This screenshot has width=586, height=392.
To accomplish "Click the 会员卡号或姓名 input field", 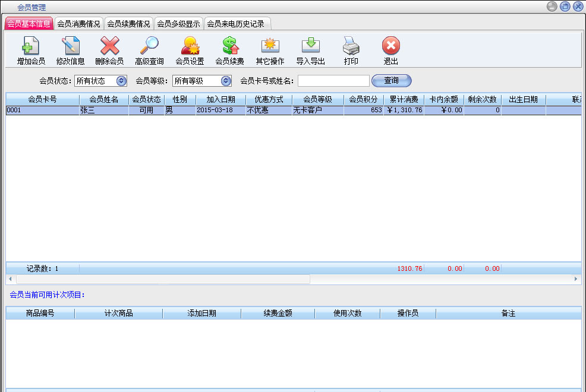I will pyautogui.click(x=333, y=81).
